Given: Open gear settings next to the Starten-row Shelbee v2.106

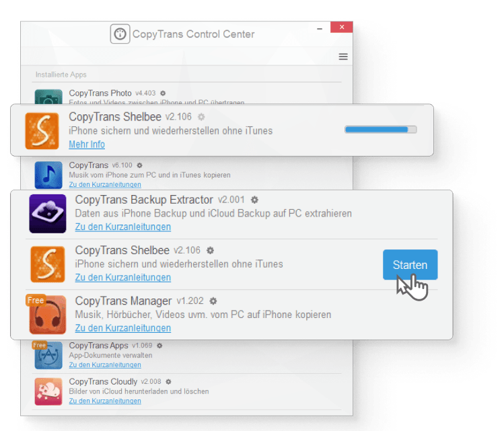Looking at the screenshot, I should coord(210,250).
